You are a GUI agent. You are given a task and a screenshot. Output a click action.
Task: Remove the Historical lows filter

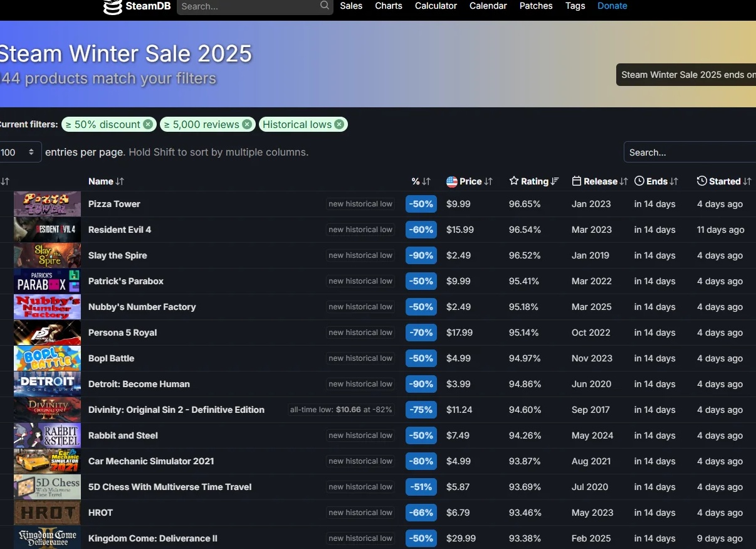coord(339,124)
